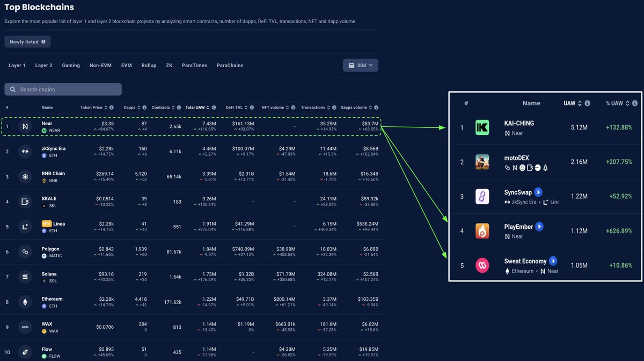The image size is (644, 361).
Task: Select the ZK filter tab
Action: click(169, 66)
